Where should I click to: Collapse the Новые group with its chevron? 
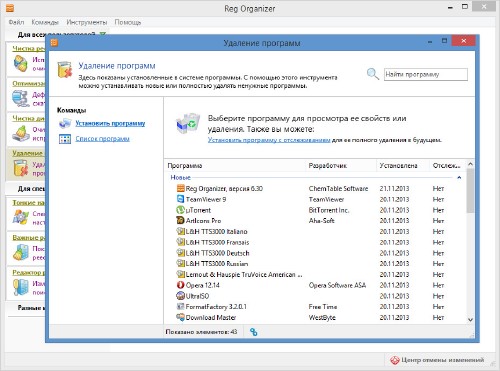pyautogui.click(x=459, y=178)
